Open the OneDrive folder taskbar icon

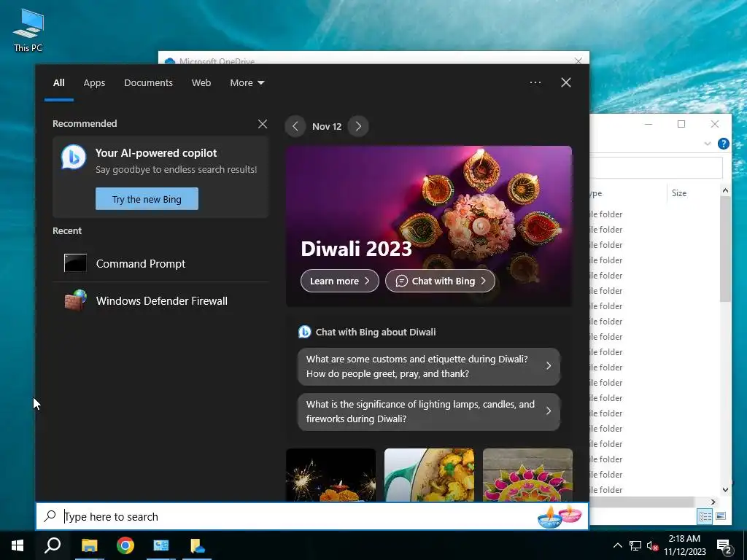(197, 545)
